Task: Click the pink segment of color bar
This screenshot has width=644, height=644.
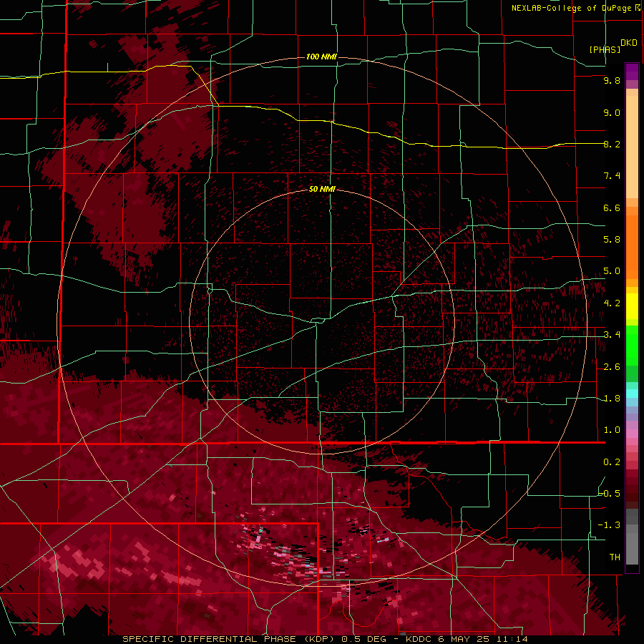Action: 632,434
